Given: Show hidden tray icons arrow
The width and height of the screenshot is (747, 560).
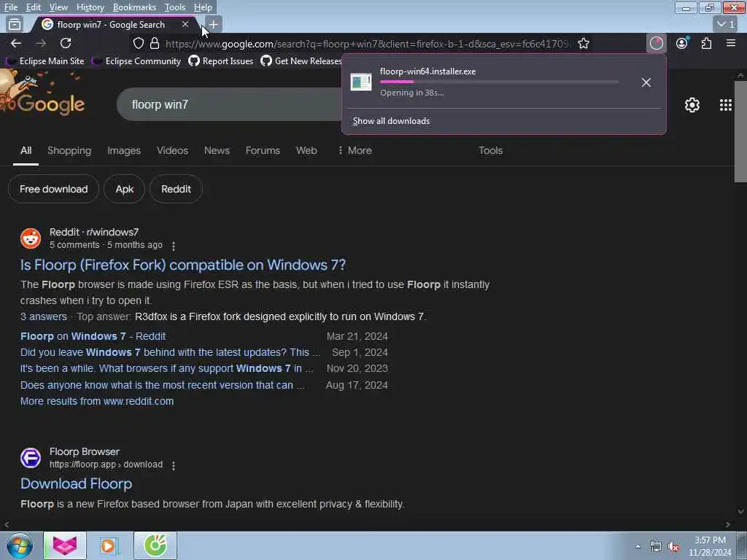Looking at the screenshot, I should (x=638, y=547).
